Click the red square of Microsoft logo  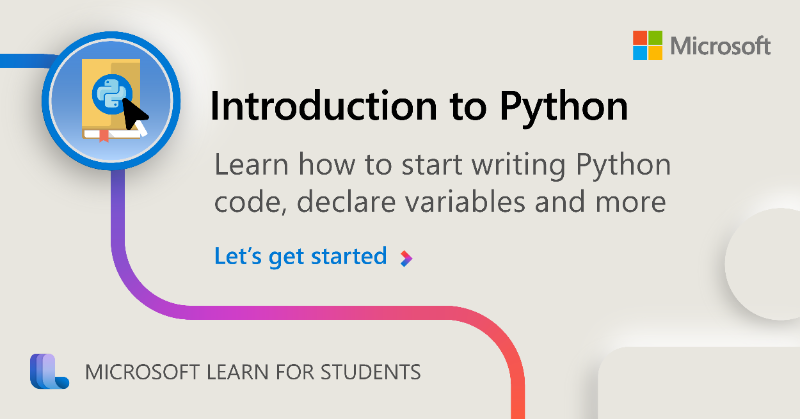[640, 38]
